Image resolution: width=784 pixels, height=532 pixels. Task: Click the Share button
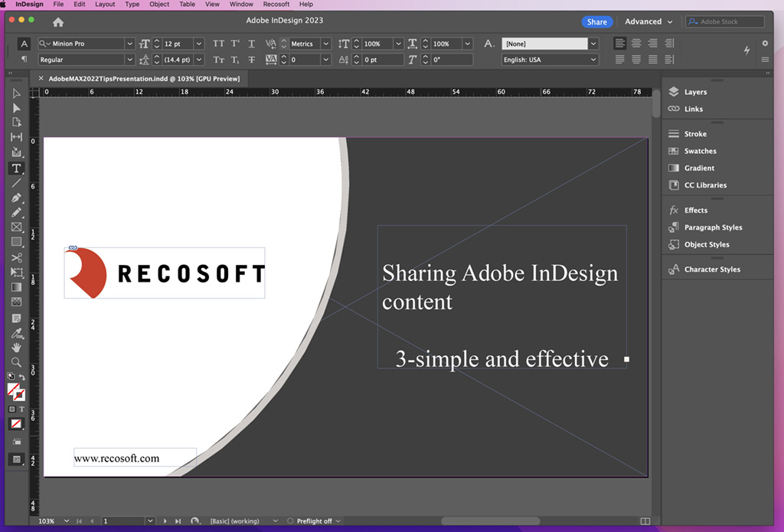click(597, 22)
